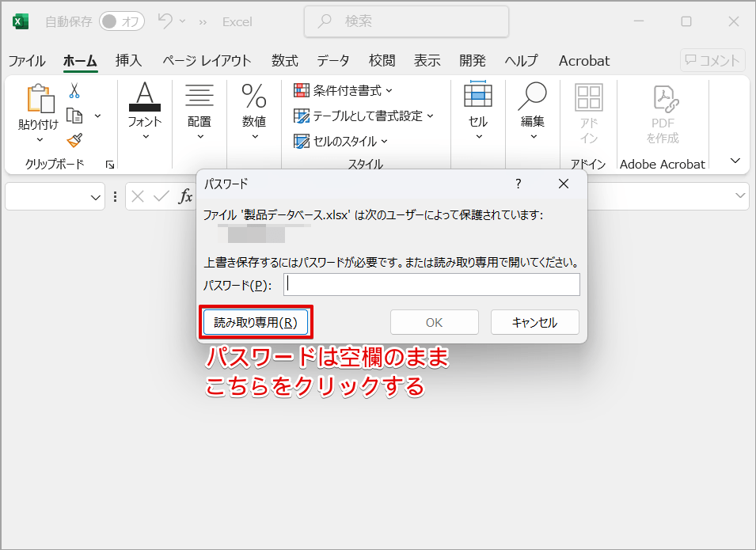The height and width of the screenshot is (550, 756).
Task: Expand the 貼り付け dropdown arrow
Action: coord(40,139)
